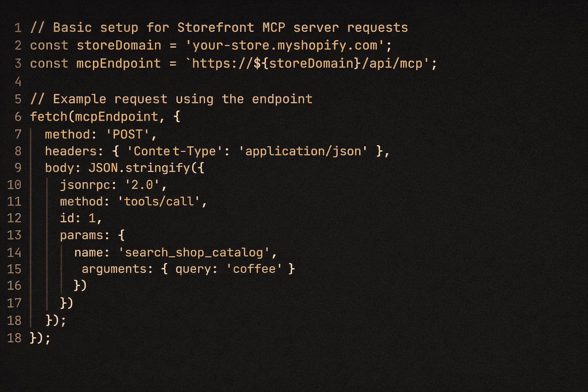Click the 'application/json' string
This screenshot has width=588, height=392.
click(x=303, y=151)
